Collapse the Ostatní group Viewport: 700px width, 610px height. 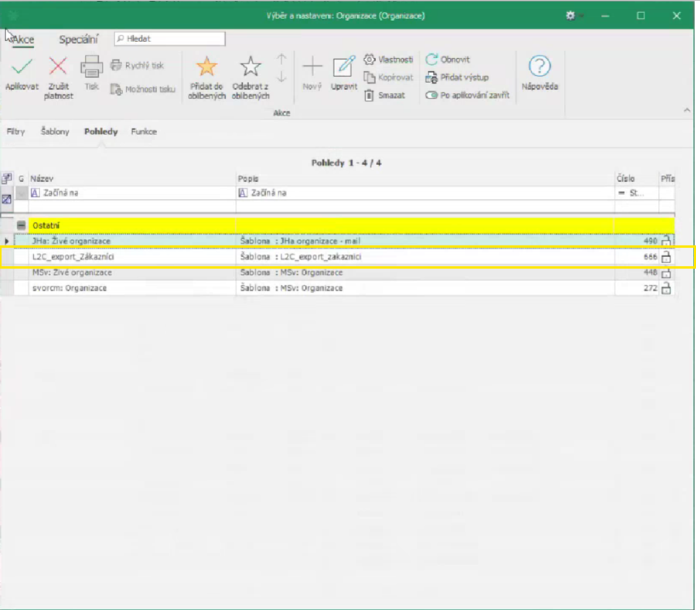[22, 225]
